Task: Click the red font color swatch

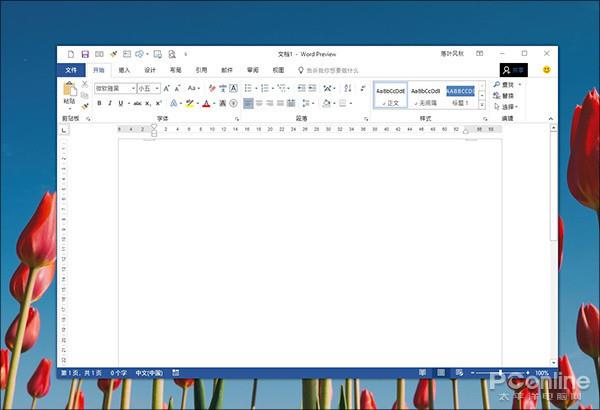Action: point(206,103)
